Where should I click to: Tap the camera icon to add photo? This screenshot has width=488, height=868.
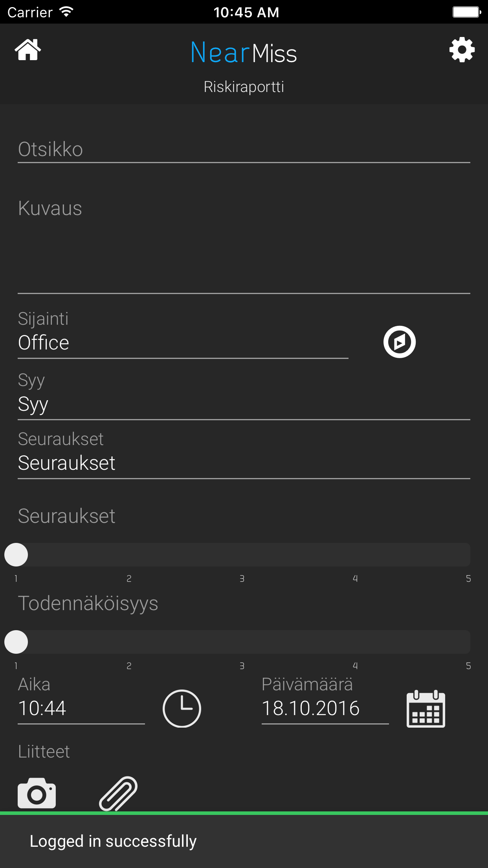pyautogui.click(x=37, y=793)
